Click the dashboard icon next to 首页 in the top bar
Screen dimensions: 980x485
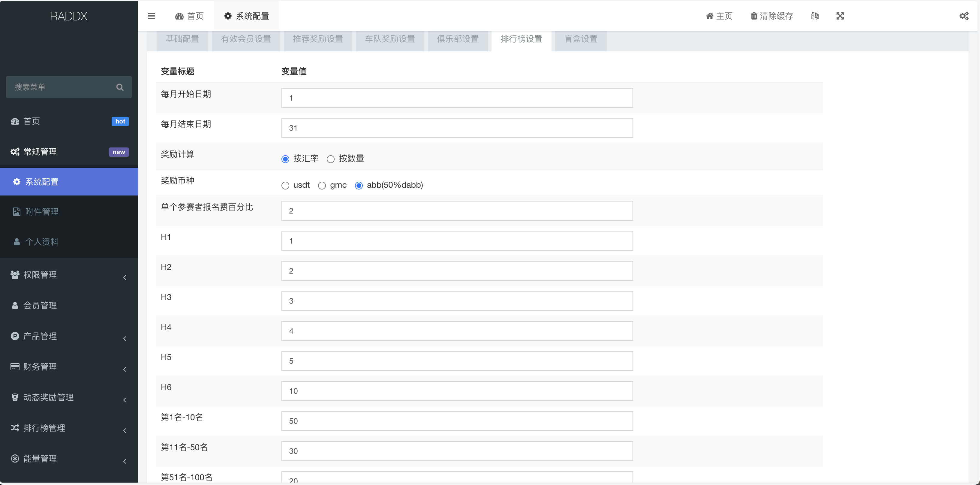(179, 16)
